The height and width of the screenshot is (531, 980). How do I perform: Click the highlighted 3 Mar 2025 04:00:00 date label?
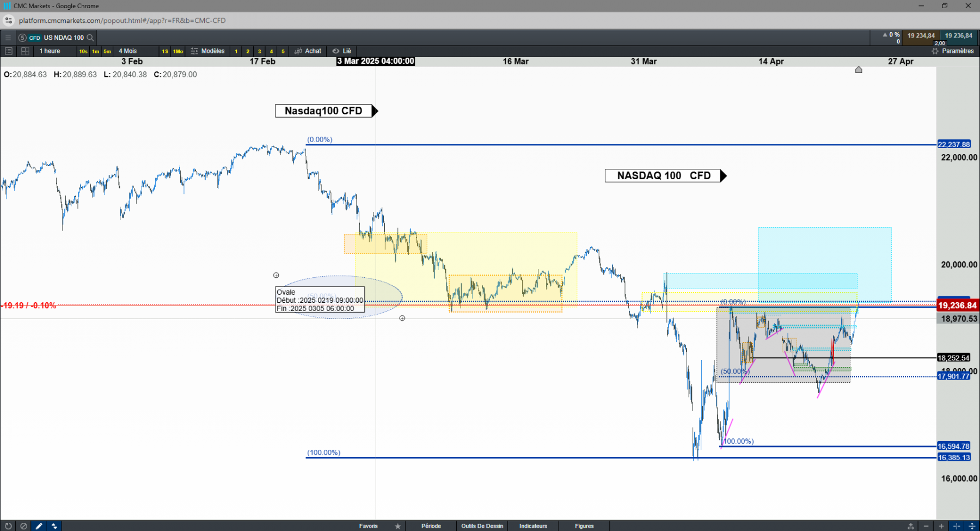(x=376, y=62)
